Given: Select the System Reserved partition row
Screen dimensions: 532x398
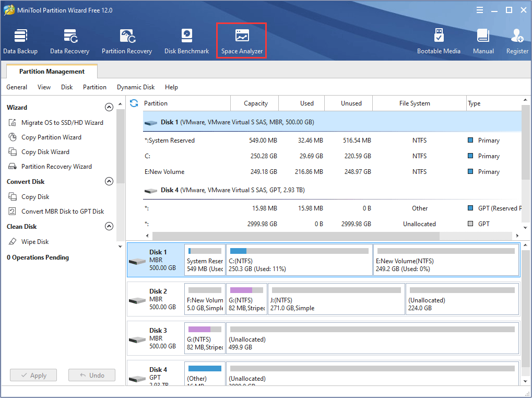Looking at the screenshot, I should pos(332,141).
